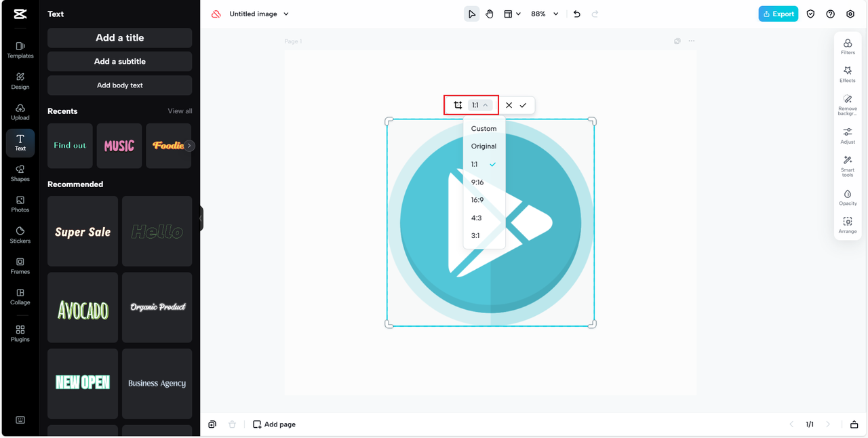This screenshot has height=438, width=868.
Task: Cancel the crop with X
Action: (509, 105)
